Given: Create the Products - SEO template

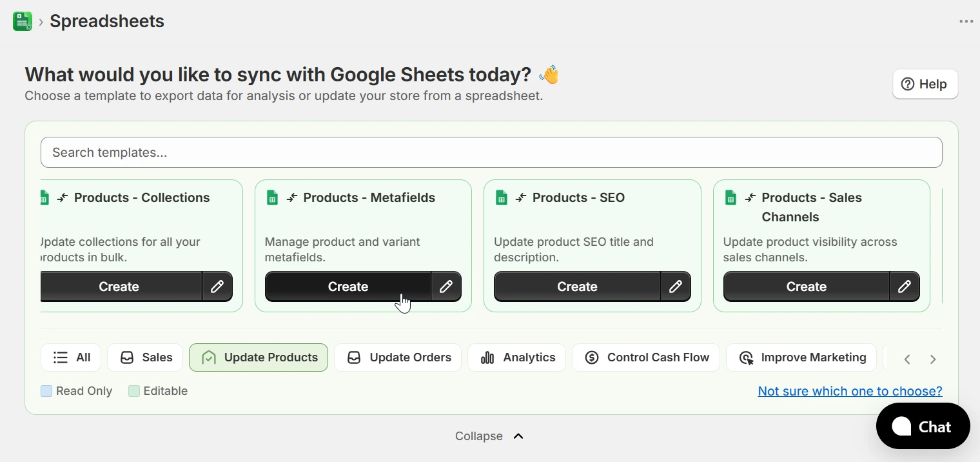Looking at the screenshot, I should pos(577,286).
